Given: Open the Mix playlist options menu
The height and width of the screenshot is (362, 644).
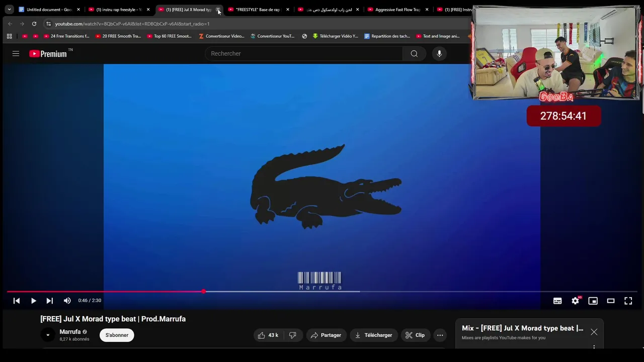Looking at the screenshot, I should tap(594, 347).
